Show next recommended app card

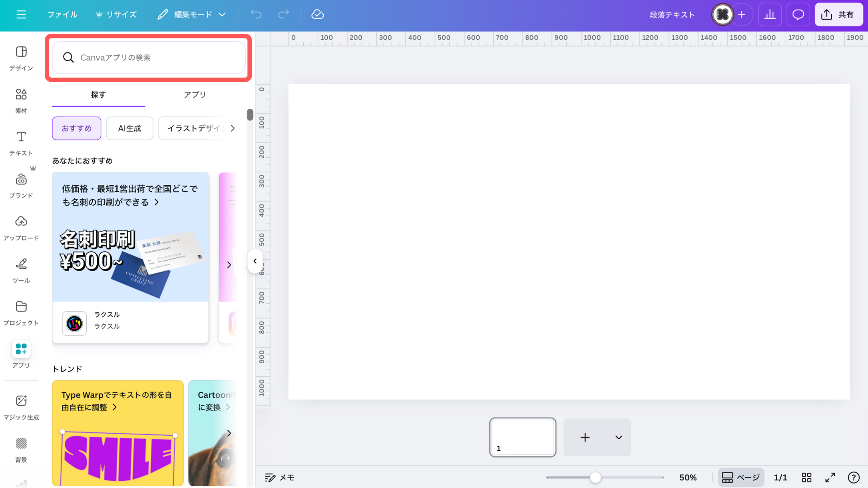click(229, 265)
